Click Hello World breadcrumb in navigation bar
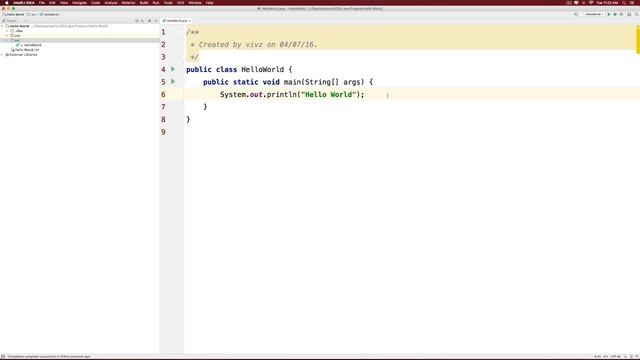The width and height of the screenshot is (640, 360). [x=13, y=14]
